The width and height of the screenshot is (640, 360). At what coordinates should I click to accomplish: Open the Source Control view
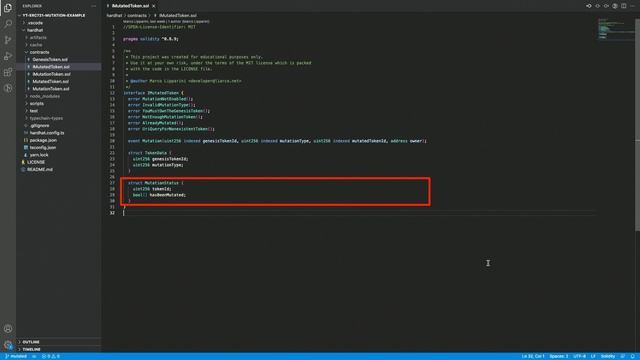[x=8, y=40]
